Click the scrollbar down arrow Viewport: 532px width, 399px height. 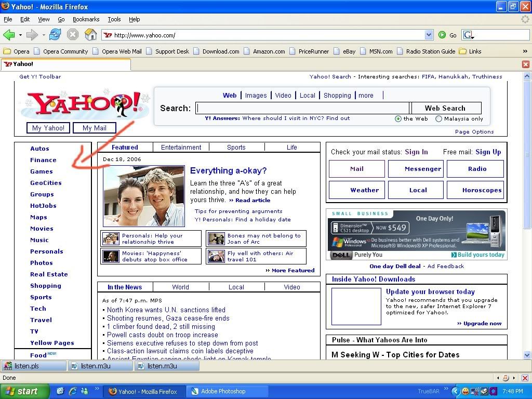527,355
